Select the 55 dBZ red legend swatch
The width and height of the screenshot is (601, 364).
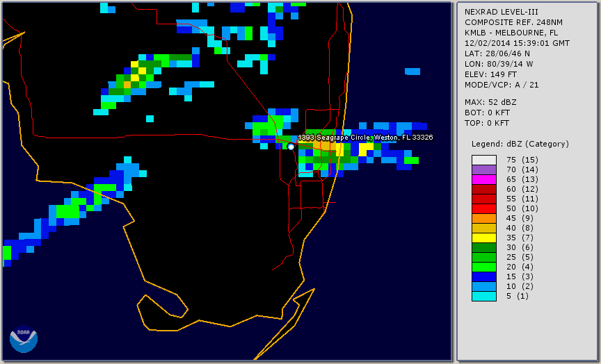(484, 199)
